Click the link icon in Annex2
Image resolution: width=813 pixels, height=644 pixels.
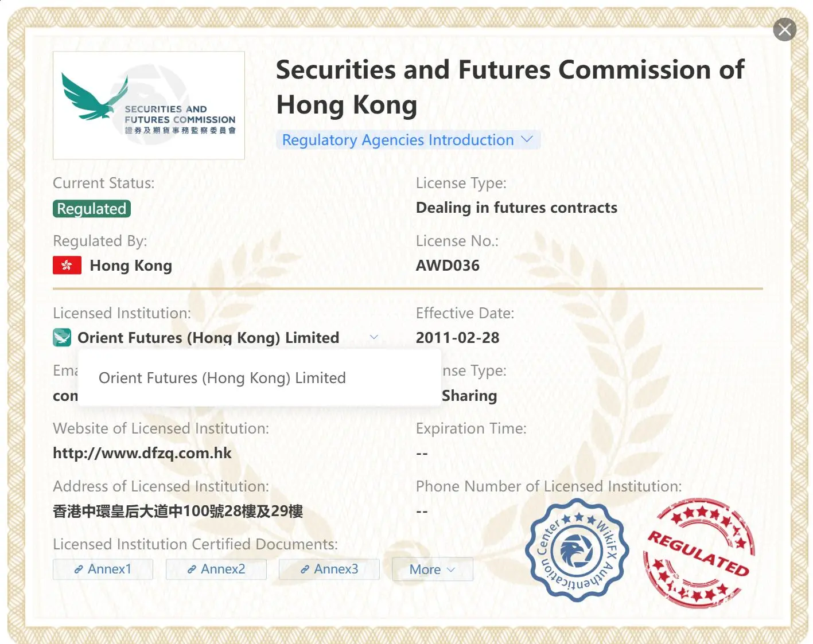pyautogui.click(x=192, y=569)
